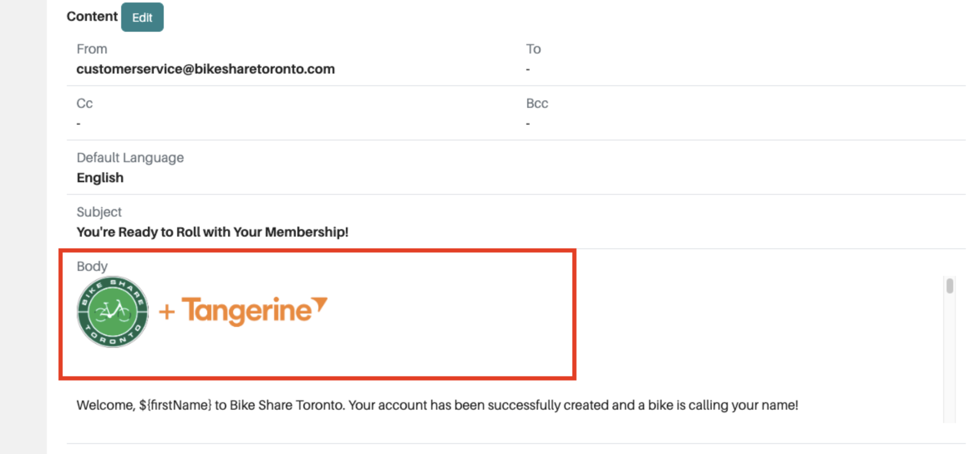Click the Body field label
Viewport: 980px width, 454px height.
point(92,266)
